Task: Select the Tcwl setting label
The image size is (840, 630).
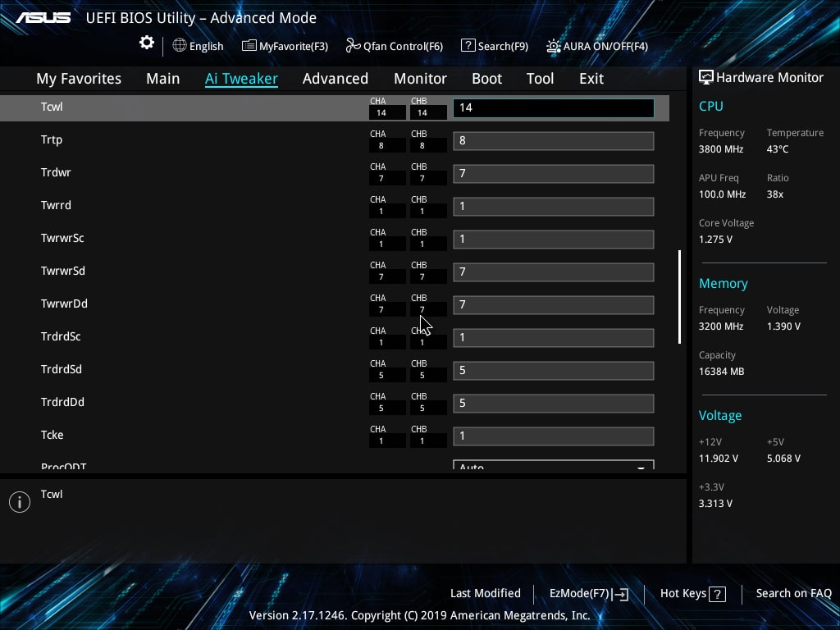Action: click(52, 107)
